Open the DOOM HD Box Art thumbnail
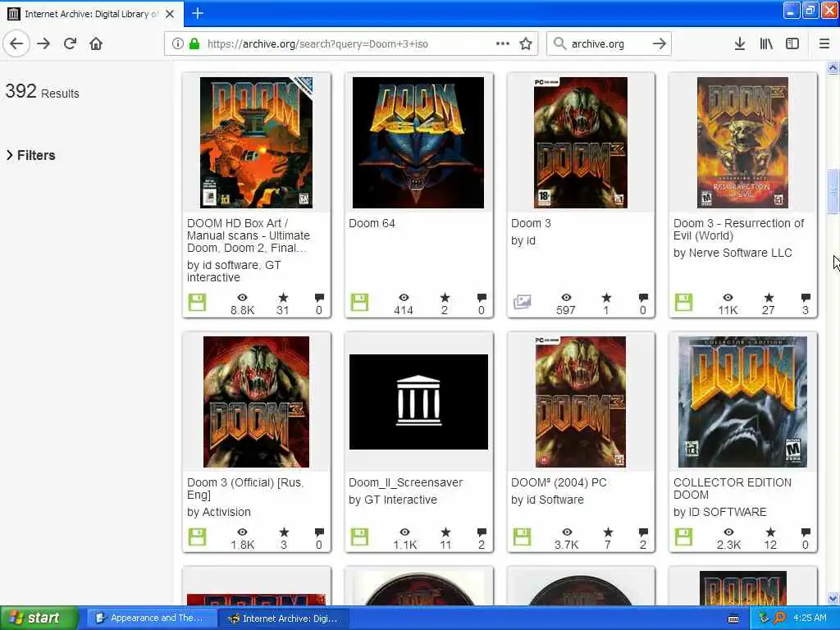Viewport: 840px width, 630px height. click(256, 143)
